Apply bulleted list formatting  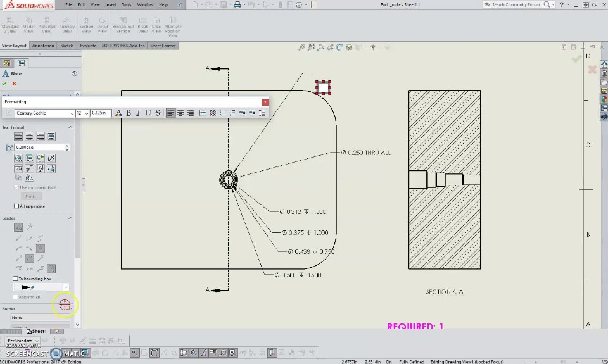click(x=222, y=113)
